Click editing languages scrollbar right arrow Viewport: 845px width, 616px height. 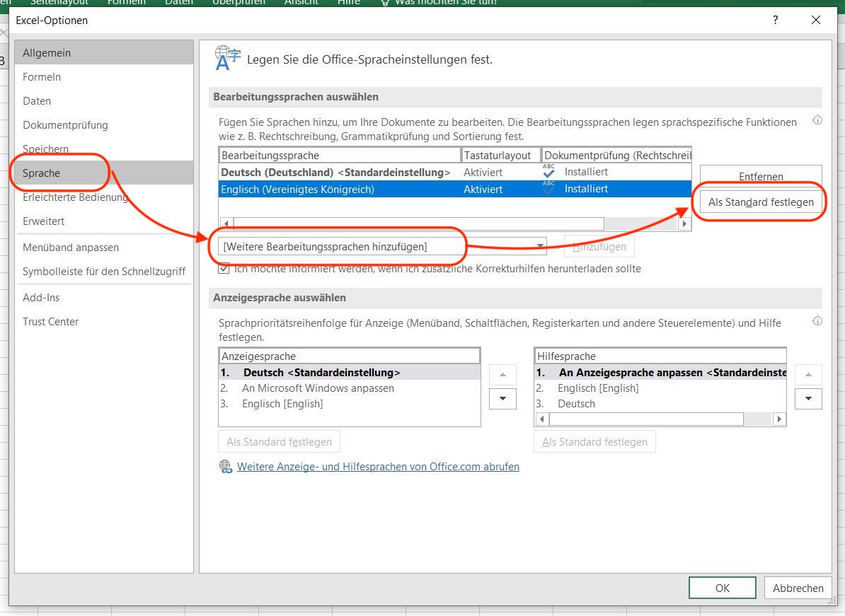pos(684,223)
